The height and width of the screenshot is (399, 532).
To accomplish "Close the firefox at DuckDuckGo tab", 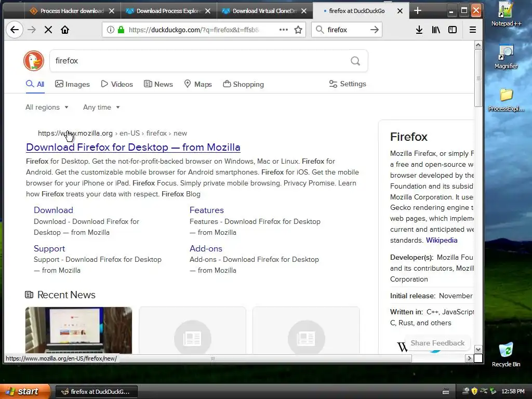I will 400,11.
